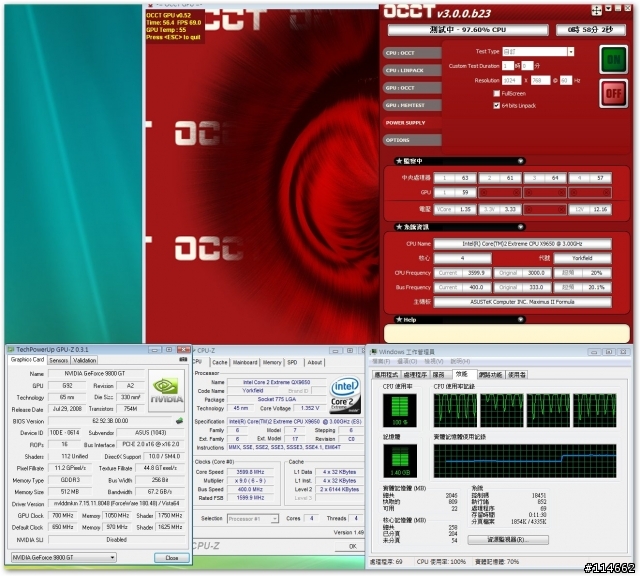This screenshot has height=576, width=640.
Task: Click the green ON button in OCCT
Action: 613,60
